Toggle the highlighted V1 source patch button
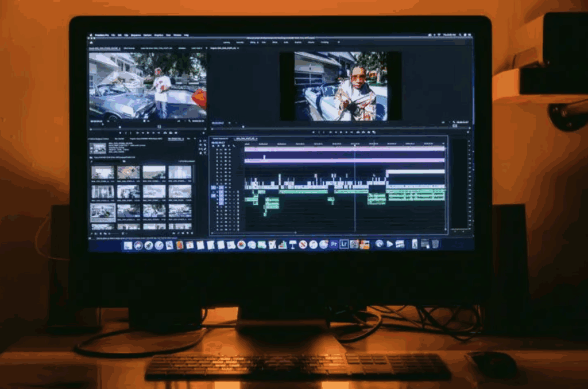The image size is (588, 389). pyautogui.click(x=214, y=188)
